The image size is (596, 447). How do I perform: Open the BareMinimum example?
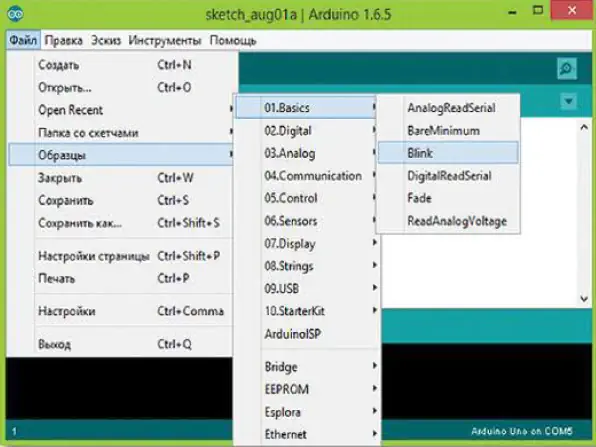(x=449, y=131)
